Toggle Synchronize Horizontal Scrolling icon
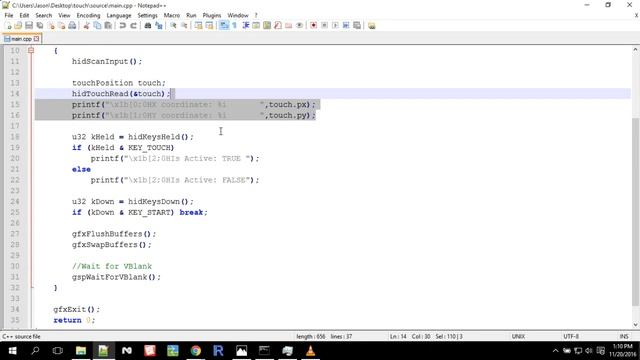The image size is (640, 360). (209, 25)
